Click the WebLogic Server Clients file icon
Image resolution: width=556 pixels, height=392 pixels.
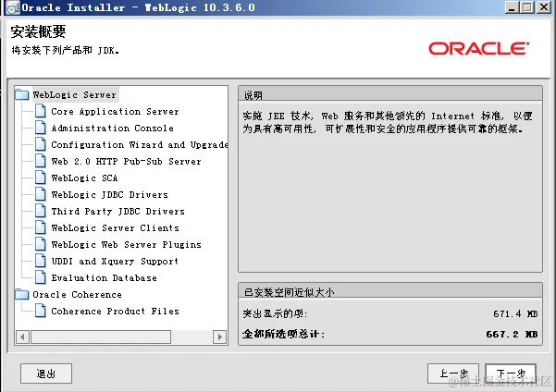pyautogui.click(x=41, y=227)
